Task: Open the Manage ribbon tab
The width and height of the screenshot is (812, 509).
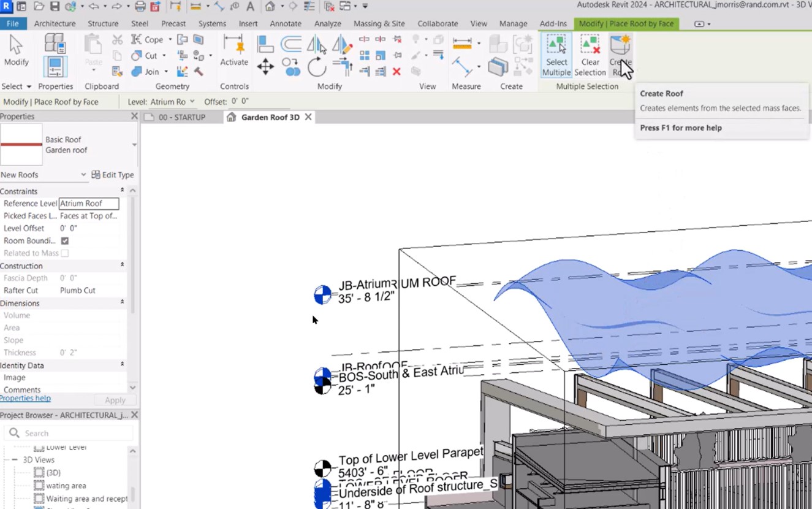Action: 513,23
